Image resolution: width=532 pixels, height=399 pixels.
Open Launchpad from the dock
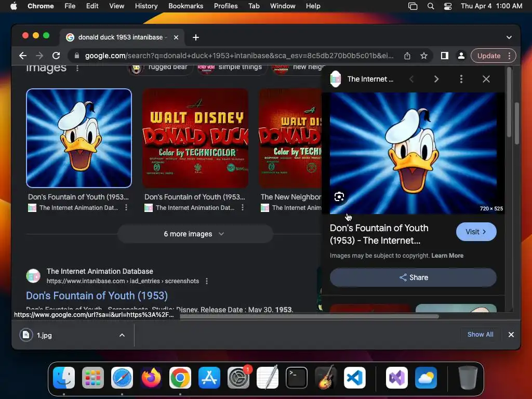[93, 378]
